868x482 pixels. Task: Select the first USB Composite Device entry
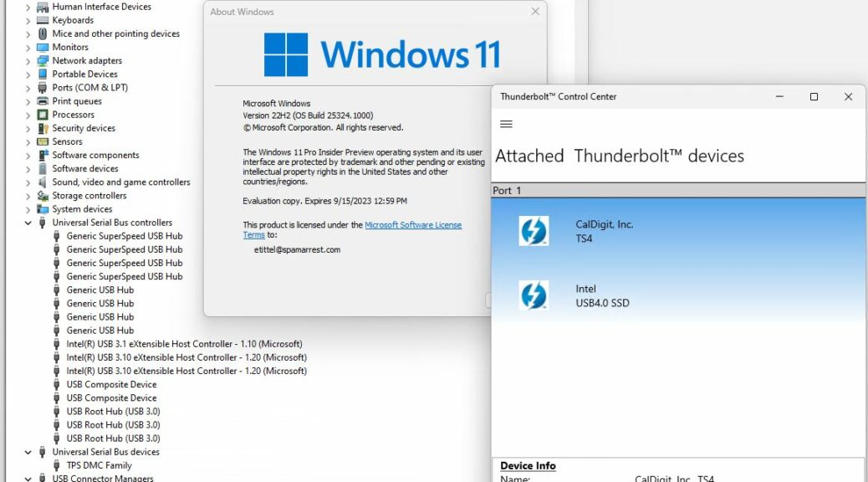click(x=112, y=384)
